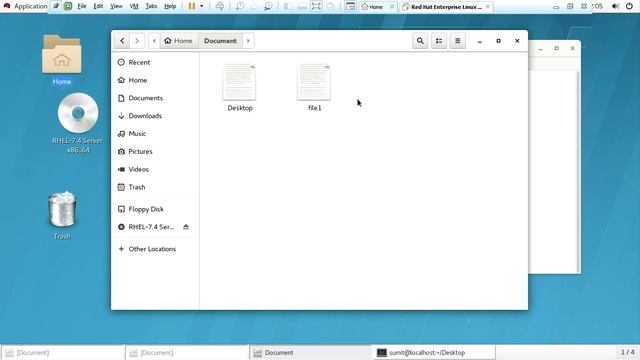The image size is (640, 360).
Task: Close the Red Hat Enterprise Linux tab
Action: pos(488,7)
